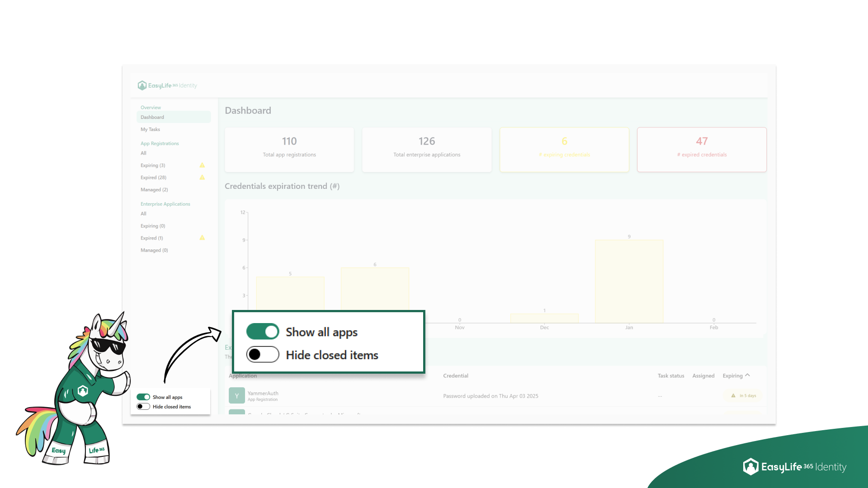Open the Expired (28) app registrations list
The width and height of the screenshot is (868, 488).
click(153, 178)
